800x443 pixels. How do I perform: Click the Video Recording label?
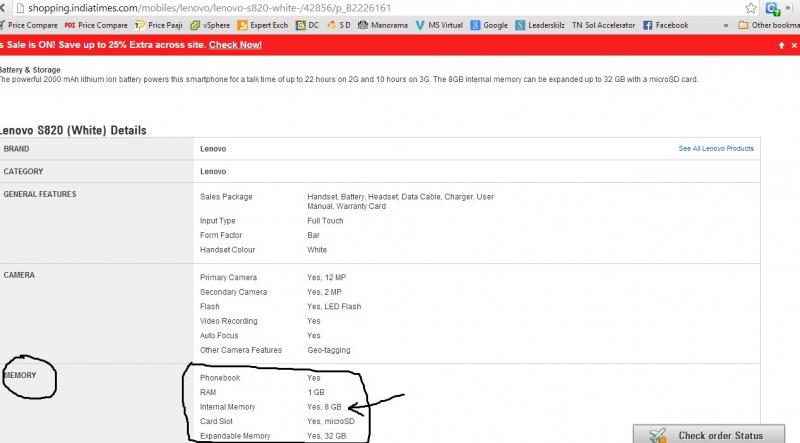click(229, 321)
